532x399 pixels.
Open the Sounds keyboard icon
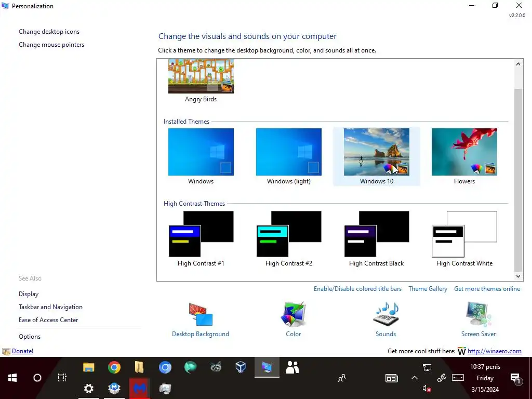point(386,314)
